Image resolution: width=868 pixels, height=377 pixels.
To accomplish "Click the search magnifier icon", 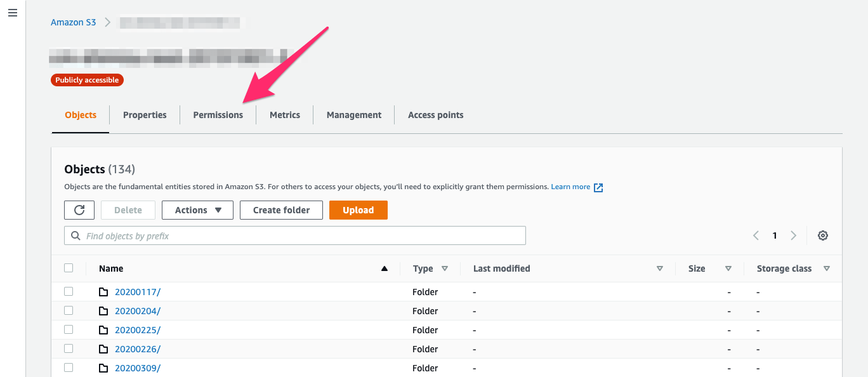I will point(76,235).
